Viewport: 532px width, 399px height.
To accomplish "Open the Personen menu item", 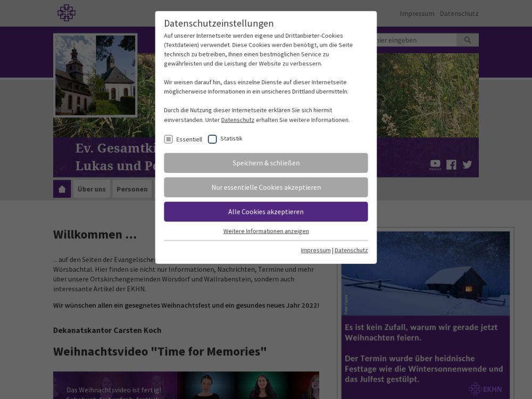I will (132, 189).
